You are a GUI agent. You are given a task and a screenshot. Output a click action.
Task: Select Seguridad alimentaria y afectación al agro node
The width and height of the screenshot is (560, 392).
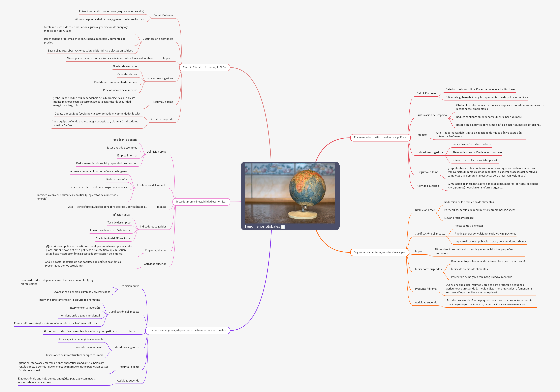[x=379, y=252]
